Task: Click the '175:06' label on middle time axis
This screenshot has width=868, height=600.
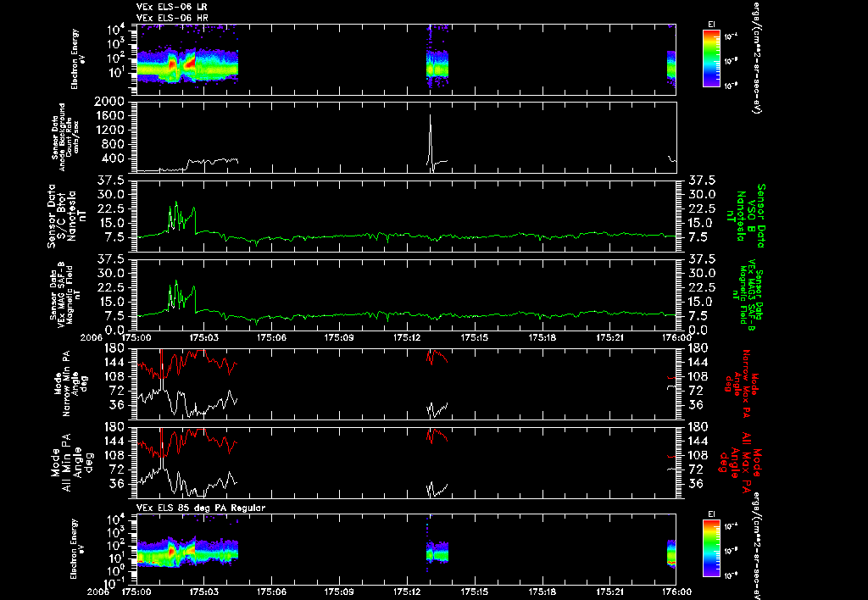Action: [272, 336]
